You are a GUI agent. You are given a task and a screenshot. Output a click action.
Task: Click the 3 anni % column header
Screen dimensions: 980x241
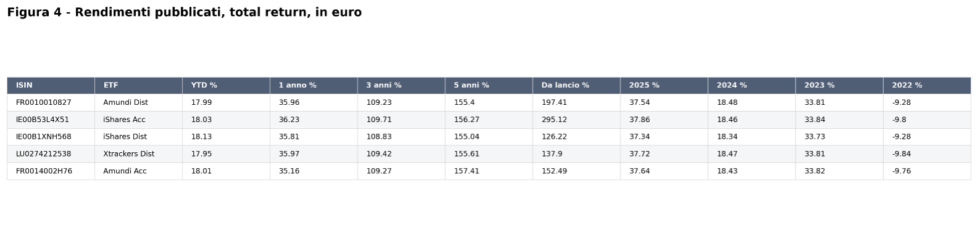tap(401, 86)
